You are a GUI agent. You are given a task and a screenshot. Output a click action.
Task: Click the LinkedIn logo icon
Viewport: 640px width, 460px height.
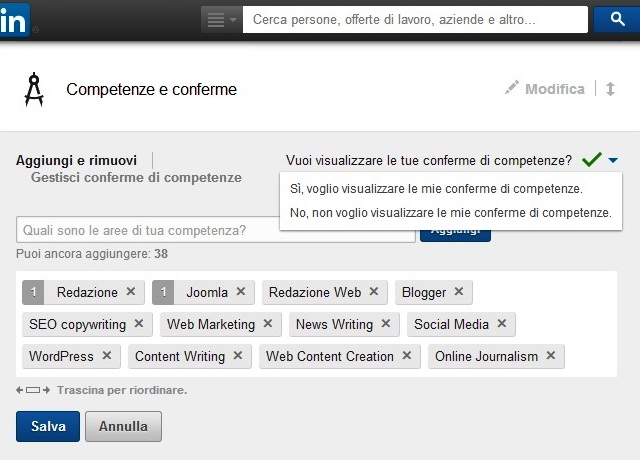(x=14, y=20)
